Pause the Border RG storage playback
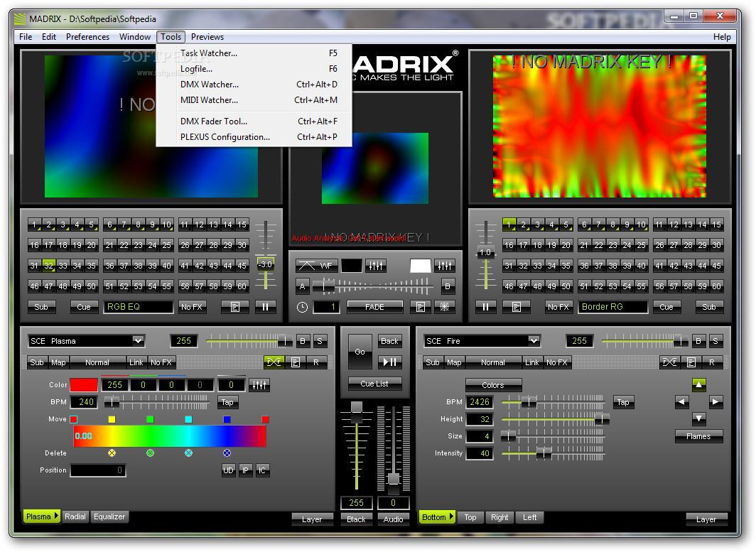Viewport: 756px width, 552px height. pos(485,307)
